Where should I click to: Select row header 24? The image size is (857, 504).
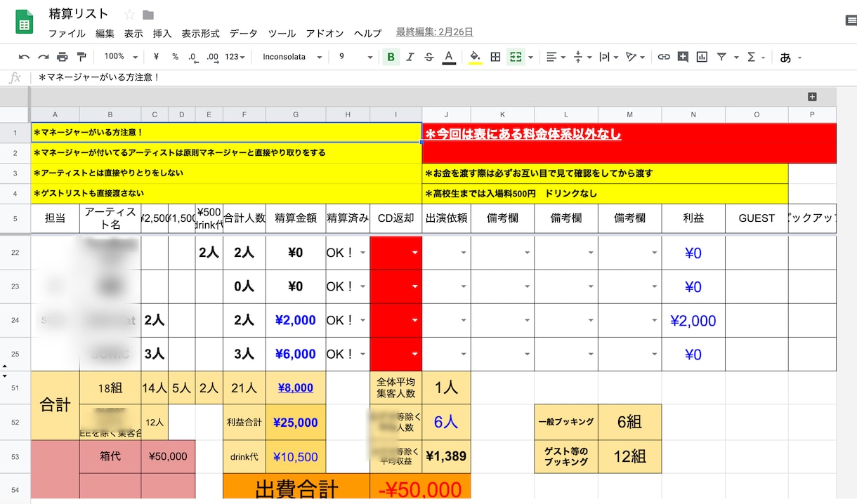pos(15,320)
